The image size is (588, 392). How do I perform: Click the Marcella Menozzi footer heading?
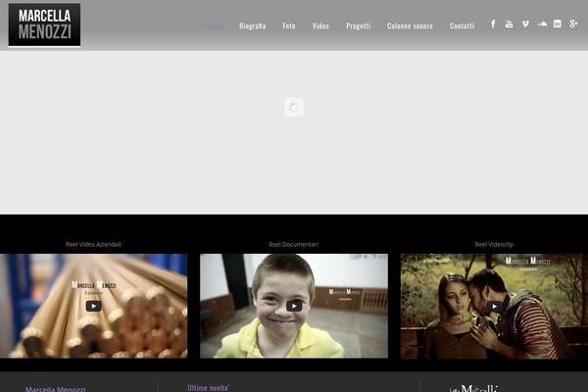(56, 389)
